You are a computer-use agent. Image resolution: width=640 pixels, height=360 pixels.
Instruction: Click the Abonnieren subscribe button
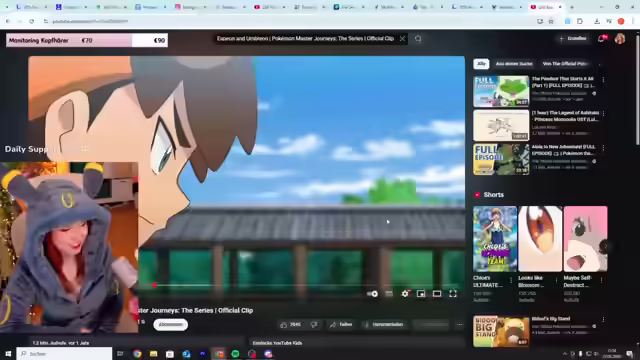[x=171, y=325]
